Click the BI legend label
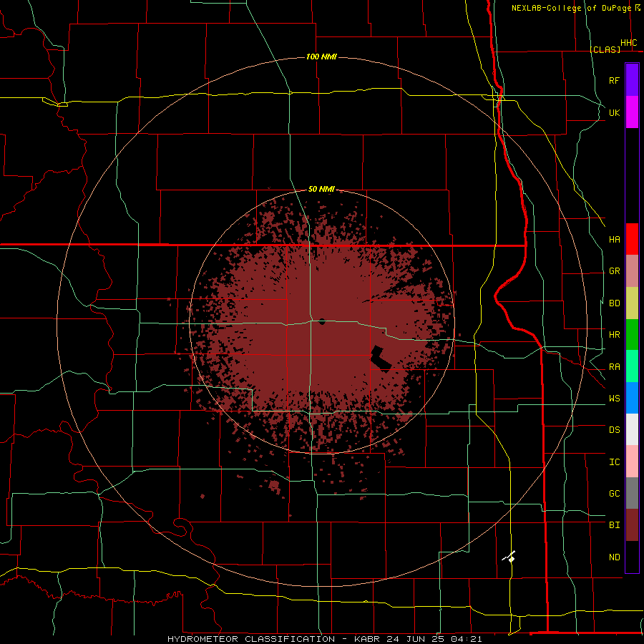Viewport: 644px width, 644px height. pos(614,525)
